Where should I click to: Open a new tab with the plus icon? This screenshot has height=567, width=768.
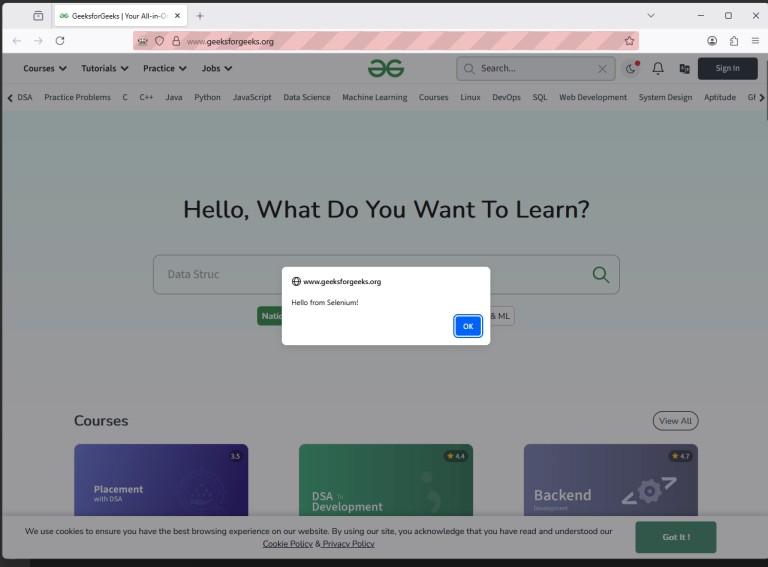[200, 16]
